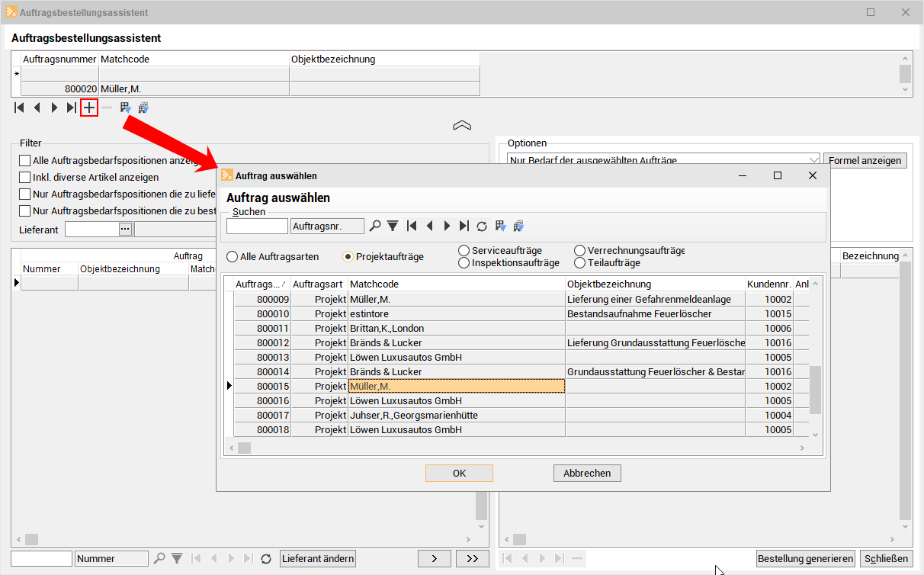Jump to last record in Auftrag auswählen
The height and width of the screenshot is (575, 924).
click(464, 226)
